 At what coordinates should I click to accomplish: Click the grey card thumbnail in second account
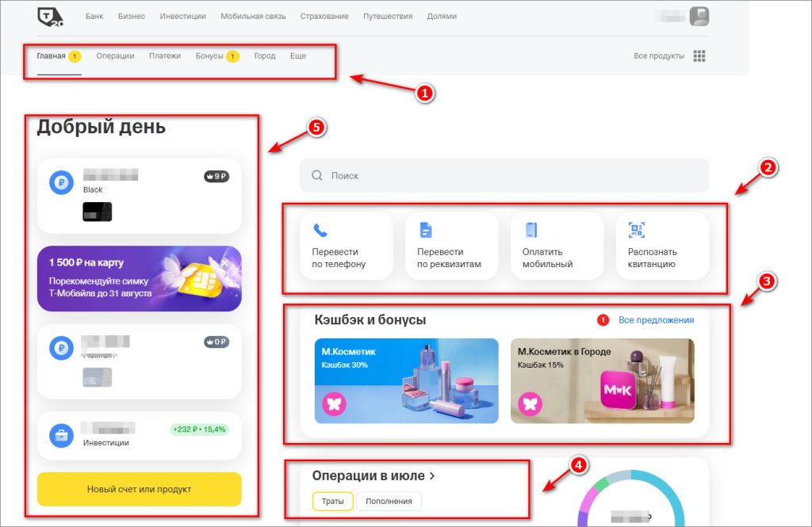(x=98, y=377)
